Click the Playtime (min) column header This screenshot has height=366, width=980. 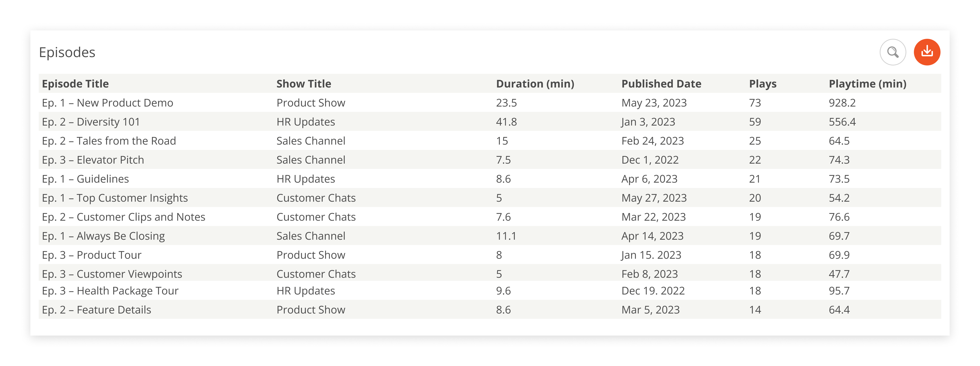(x=867, y=84)
